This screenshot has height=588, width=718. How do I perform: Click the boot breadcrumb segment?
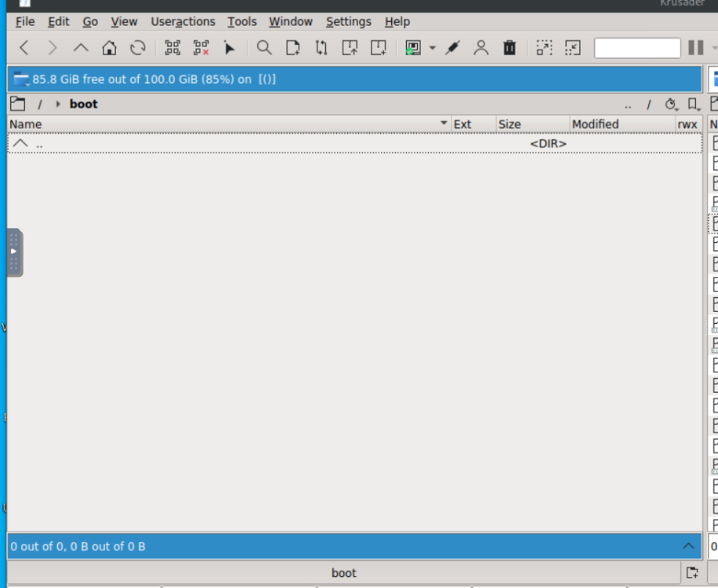[x=83, y=104]
